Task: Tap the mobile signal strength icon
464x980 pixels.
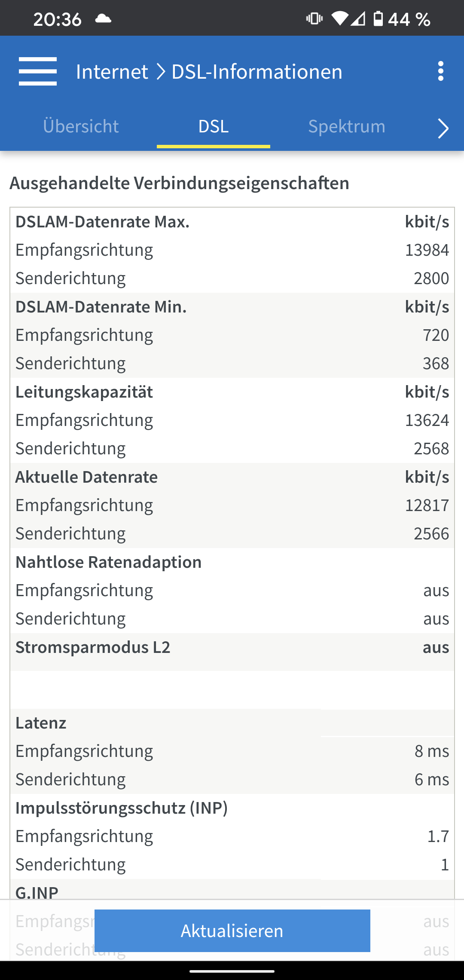Action: (x=358, y=19)
